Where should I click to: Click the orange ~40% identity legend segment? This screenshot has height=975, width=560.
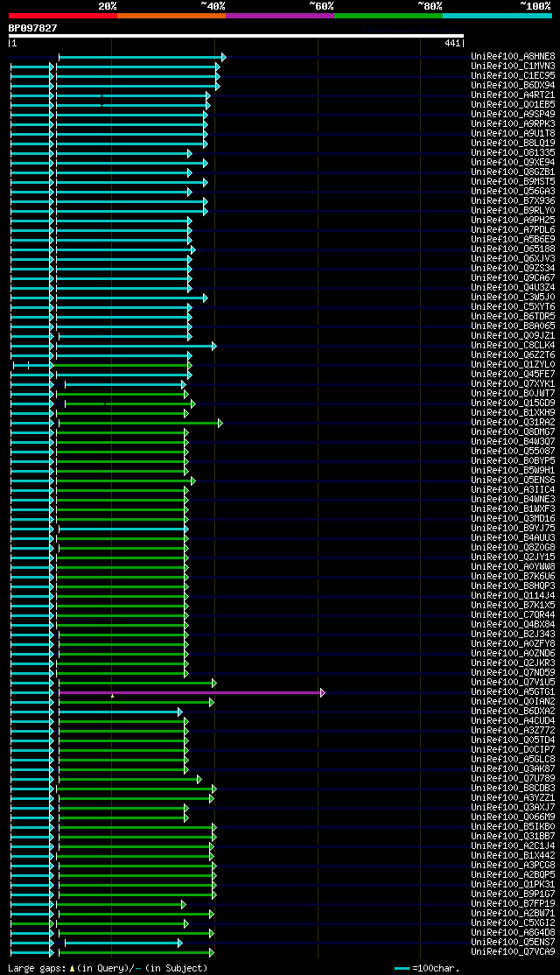pos(171,16)
